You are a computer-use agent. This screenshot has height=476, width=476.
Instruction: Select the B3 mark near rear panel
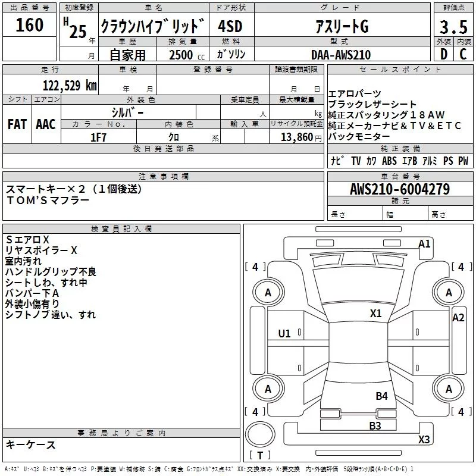(375, 426)
